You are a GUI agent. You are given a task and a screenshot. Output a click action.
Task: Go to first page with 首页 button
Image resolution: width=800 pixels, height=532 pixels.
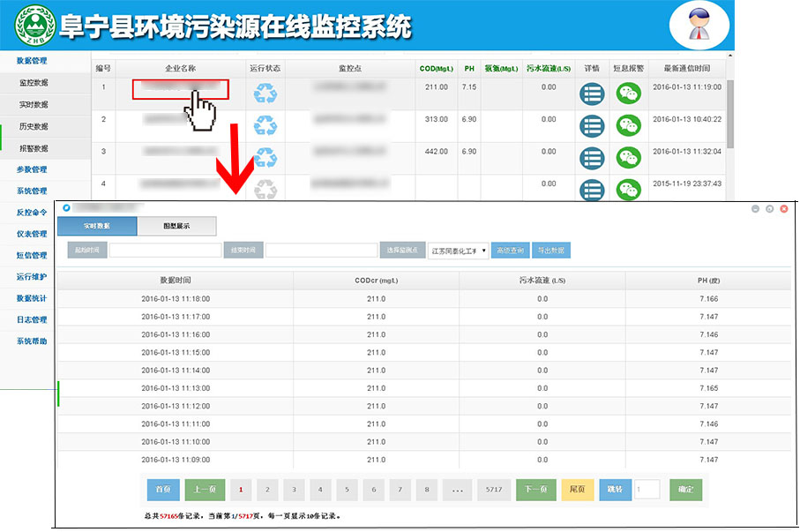(x=163, y=489)
